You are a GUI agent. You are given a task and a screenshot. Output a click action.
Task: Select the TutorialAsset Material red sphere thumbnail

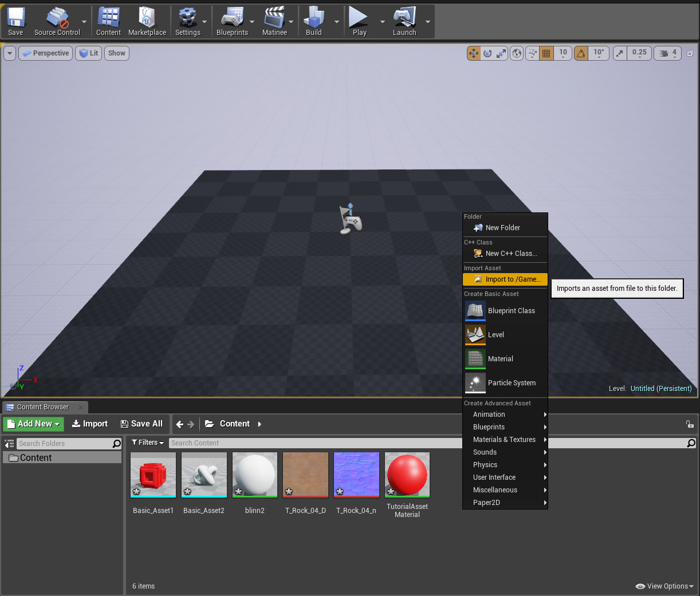coord(407,475)
